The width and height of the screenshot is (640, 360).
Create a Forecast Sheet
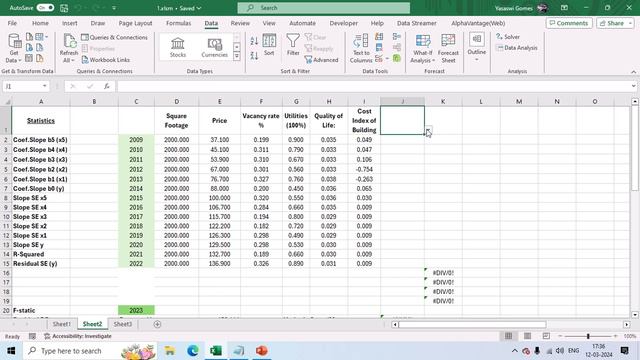tap(448, 48)
